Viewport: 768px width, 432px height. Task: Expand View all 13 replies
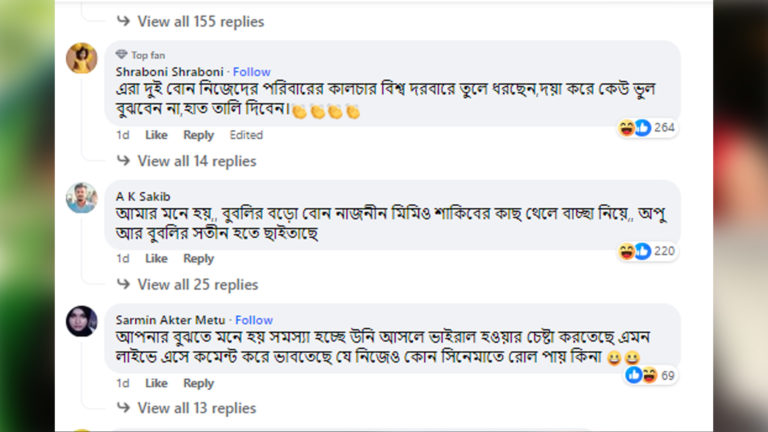[x=196, y=408]
